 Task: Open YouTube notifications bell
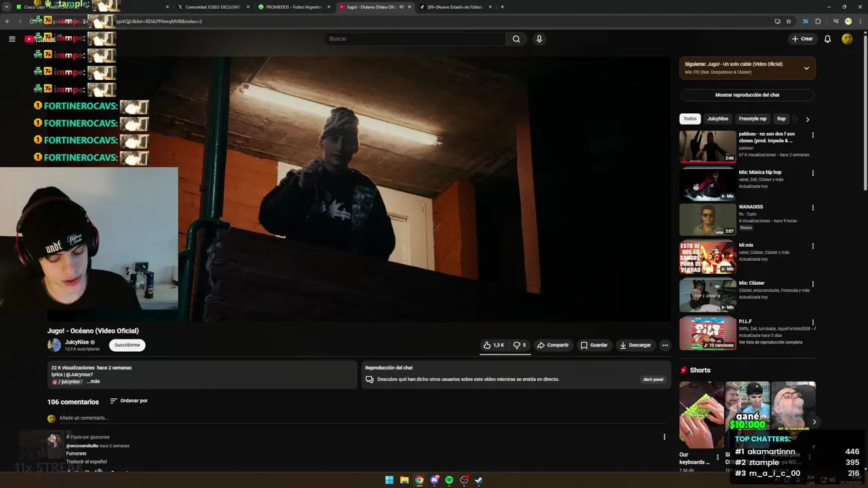click(827, 39)
